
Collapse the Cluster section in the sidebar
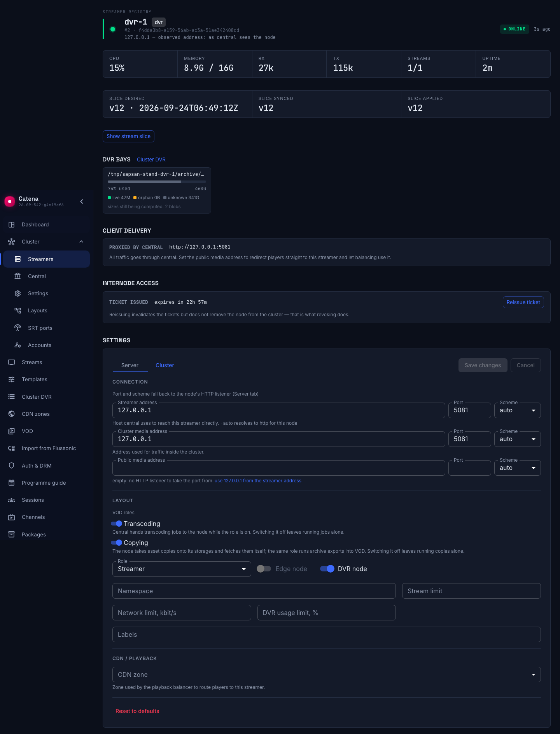point(81,242)
